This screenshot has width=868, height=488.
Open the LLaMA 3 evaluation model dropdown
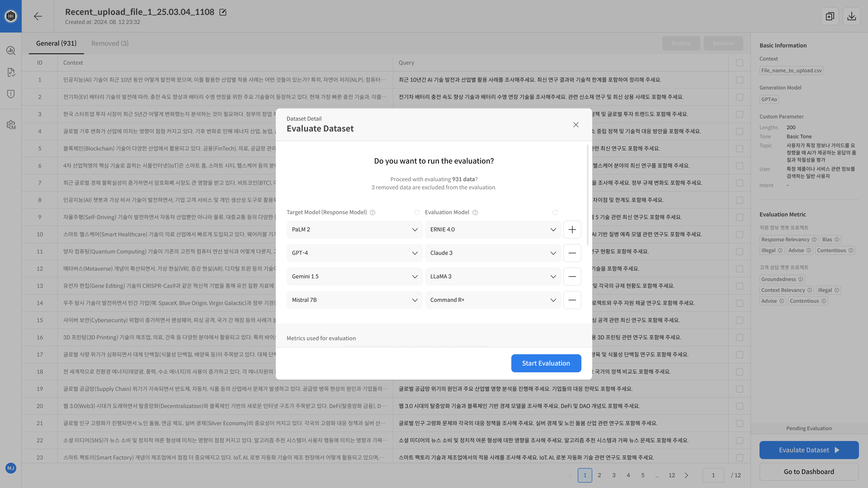493,277
